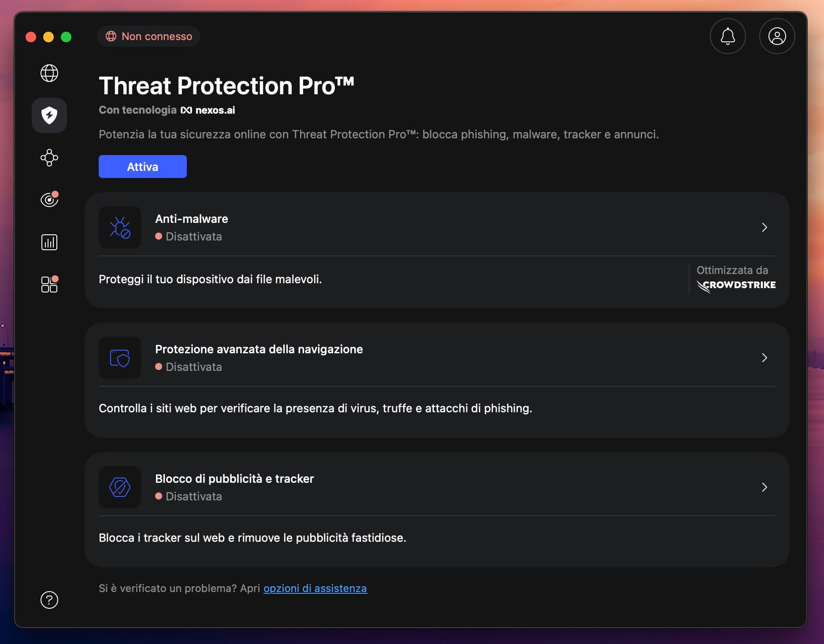Click the ad and tracker blocker icon

tap(120, 487)
